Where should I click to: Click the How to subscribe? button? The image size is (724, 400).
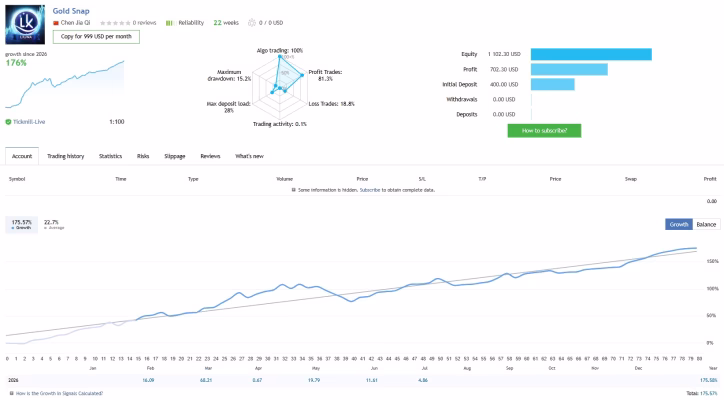(x=544, y=131)
